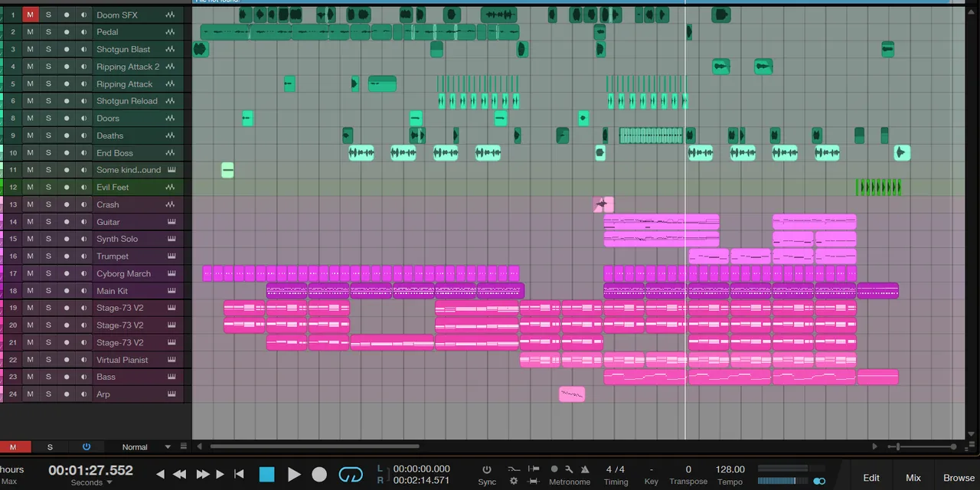Start playback with the Play button
The width and height of the screenshot is (980, 490).
(294, 475)
